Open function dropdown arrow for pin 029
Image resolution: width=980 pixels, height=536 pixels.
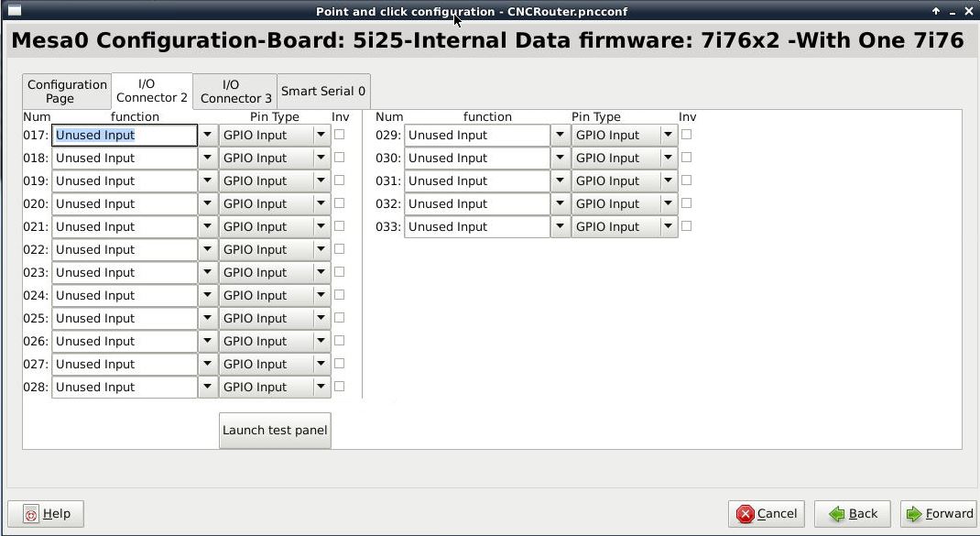click(x=560, y=135)
